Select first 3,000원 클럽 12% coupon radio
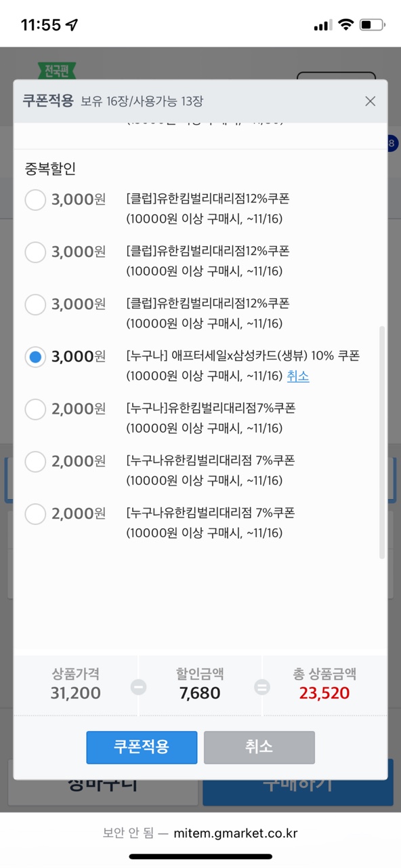 coord(35,200)
